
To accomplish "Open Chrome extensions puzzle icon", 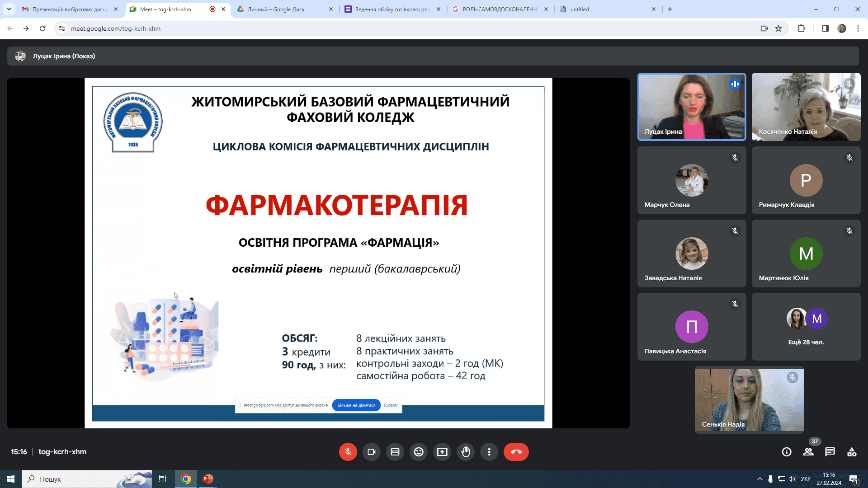I will (x=801, y=28).
